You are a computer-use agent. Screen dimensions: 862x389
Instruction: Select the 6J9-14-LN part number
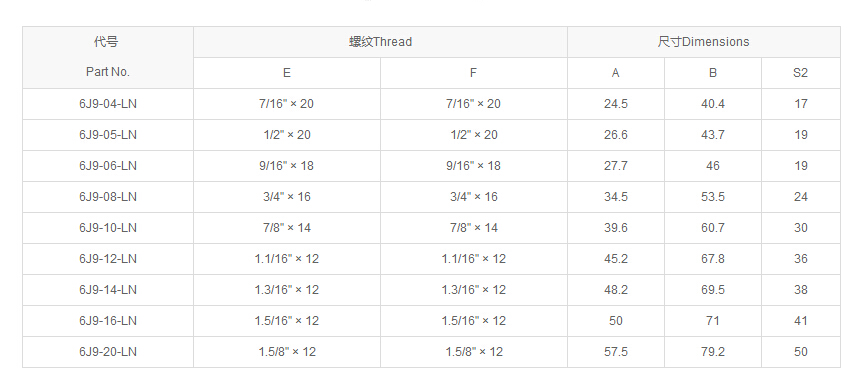click(x=108, y=290)
